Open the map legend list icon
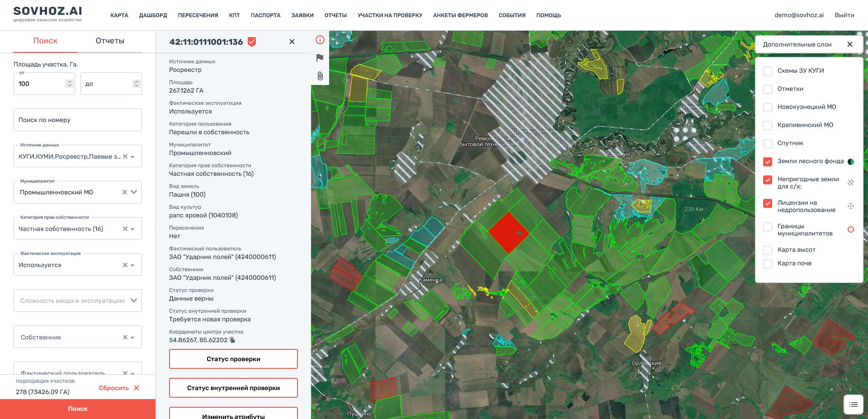The image size is (868, 419). click(853, 405)
